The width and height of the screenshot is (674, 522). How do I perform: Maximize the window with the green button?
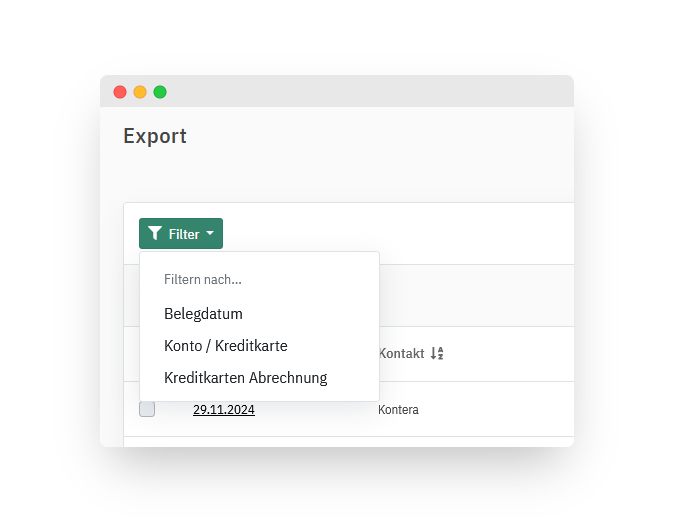(160, 92)
